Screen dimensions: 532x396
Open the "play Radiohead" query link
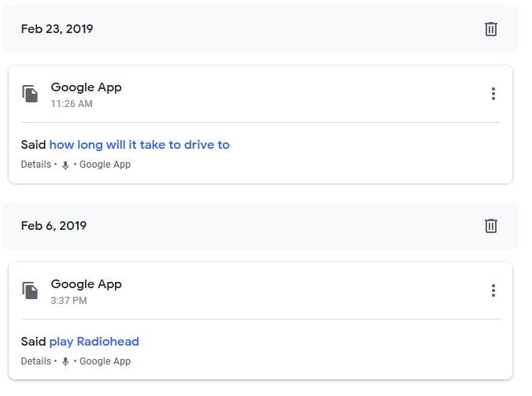pyautogui.click(x=94, y=342)
